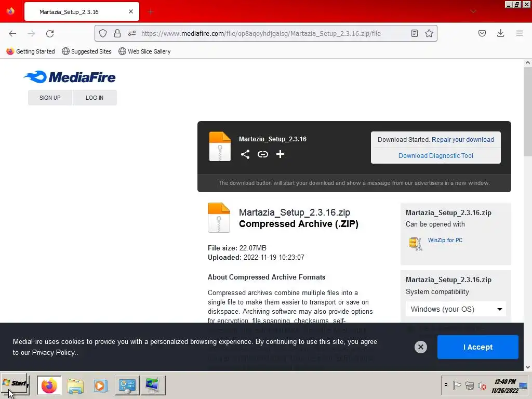This screenshot has height=399, width=532.
Task: Click the Uploaded: 2022-11-19 10:23:07 text
Action: [256, 258]
